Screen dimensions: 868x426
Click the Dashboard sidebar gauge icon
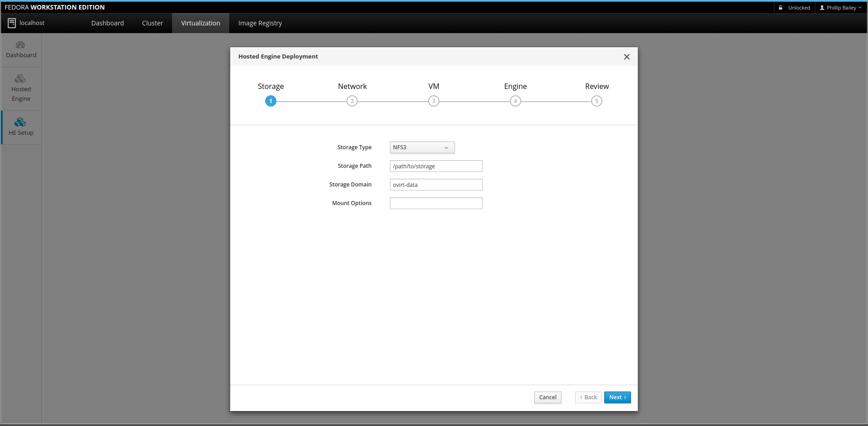(20, 45)
